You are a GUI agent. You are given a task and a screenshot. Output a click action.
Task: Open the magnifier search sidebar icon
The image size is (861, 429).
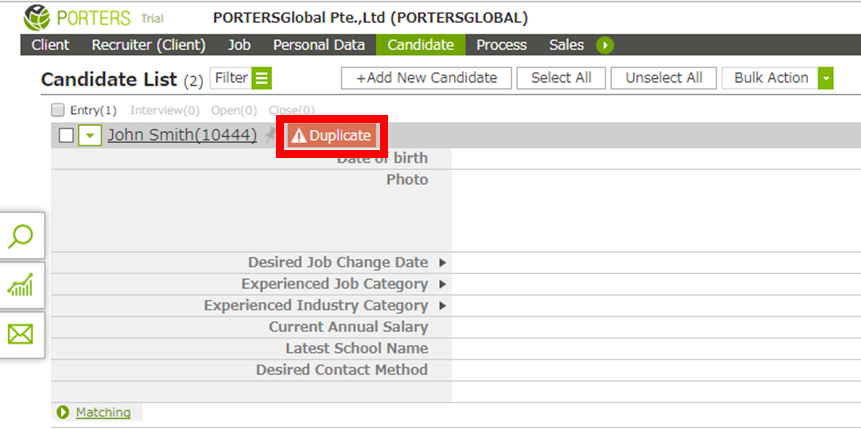[21, 236]
